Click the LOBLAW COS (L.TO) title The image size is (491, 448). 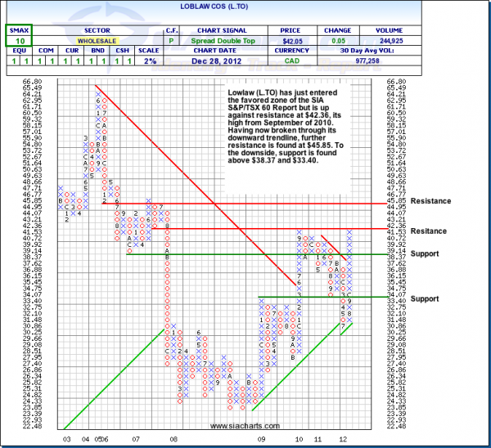click(x=244, y=5)
